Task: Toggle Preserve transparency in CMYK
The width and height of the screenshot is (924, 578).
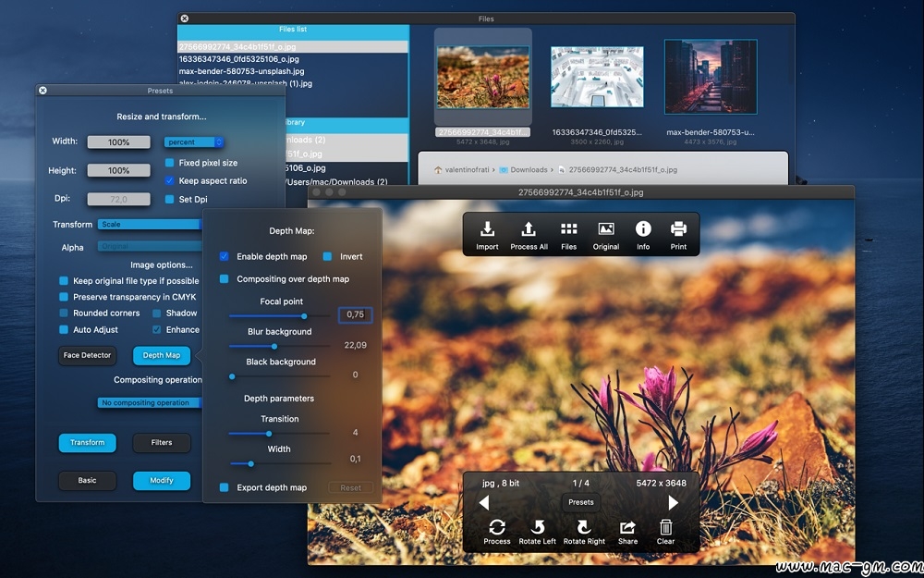Action: pos(64,297)
